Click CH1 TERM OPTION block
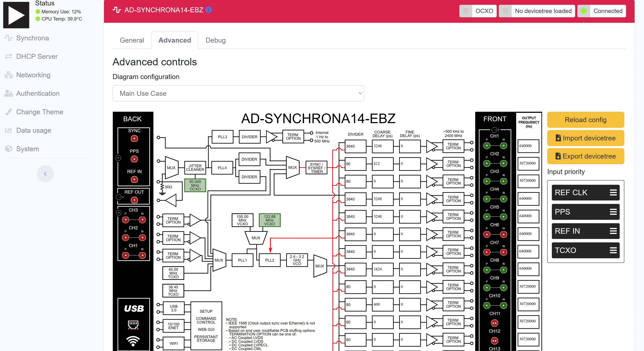Viewport: 644px width, 351px height. [453, 146]
